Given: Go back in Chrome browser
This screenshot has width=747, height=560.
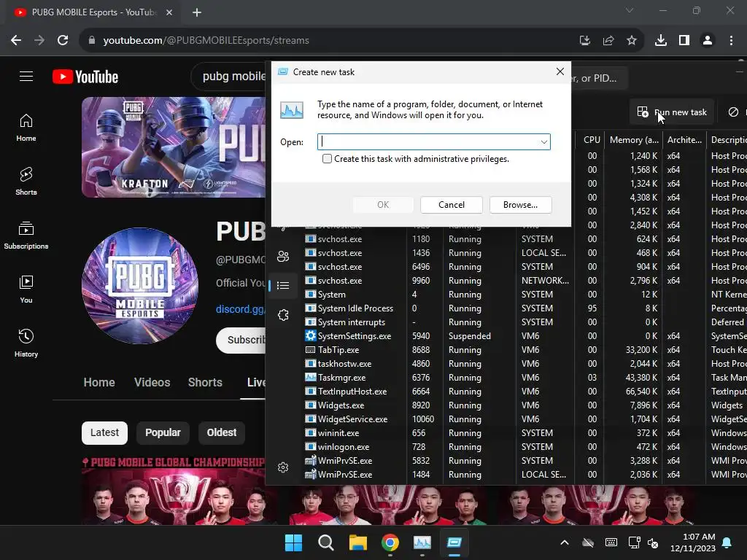Looking at the screenshot, I should coord(16,41).
